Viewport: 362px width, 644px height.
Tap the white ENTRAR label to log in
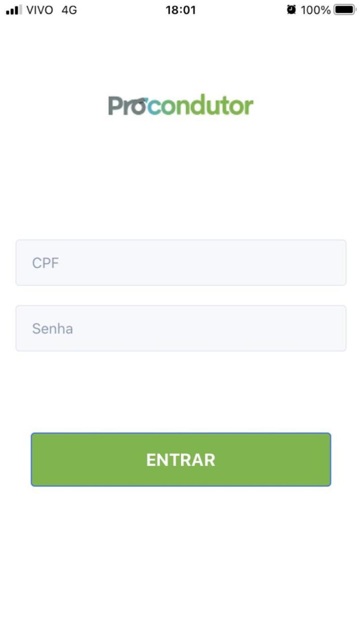[x=181, y=460]
